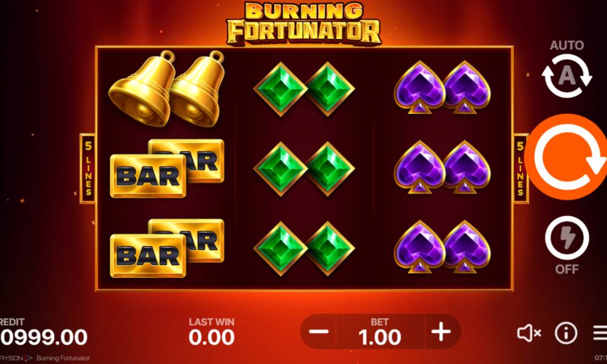Select the golden bells symbol

(166, 89)
